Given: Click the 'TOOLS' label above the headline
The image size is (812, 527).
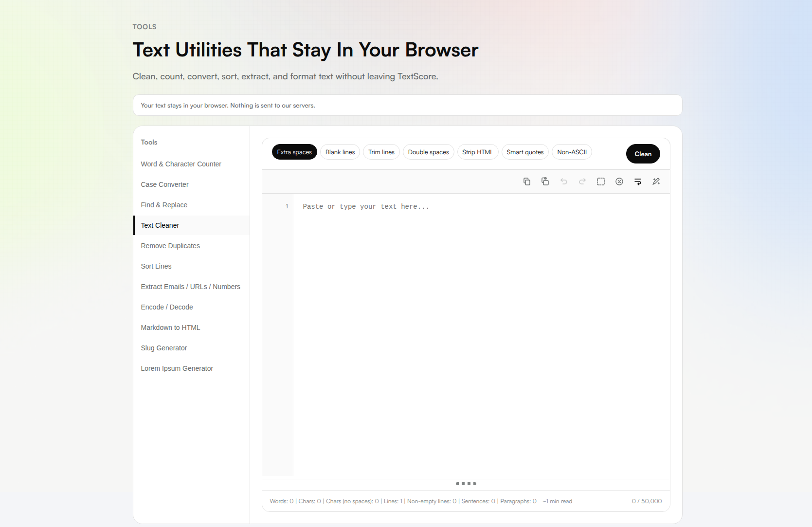Looking at the screenshot, I should coord(144,27).
